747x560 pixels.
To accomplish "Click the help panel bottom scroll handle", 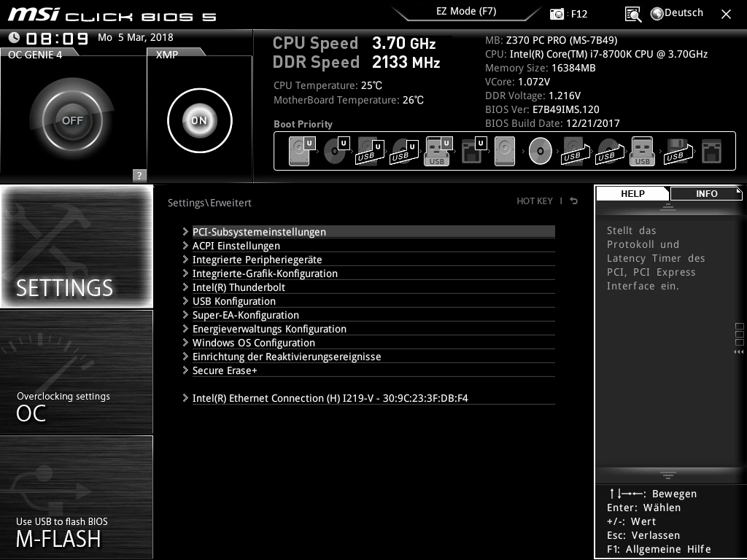I will click(x=668, y=475).
